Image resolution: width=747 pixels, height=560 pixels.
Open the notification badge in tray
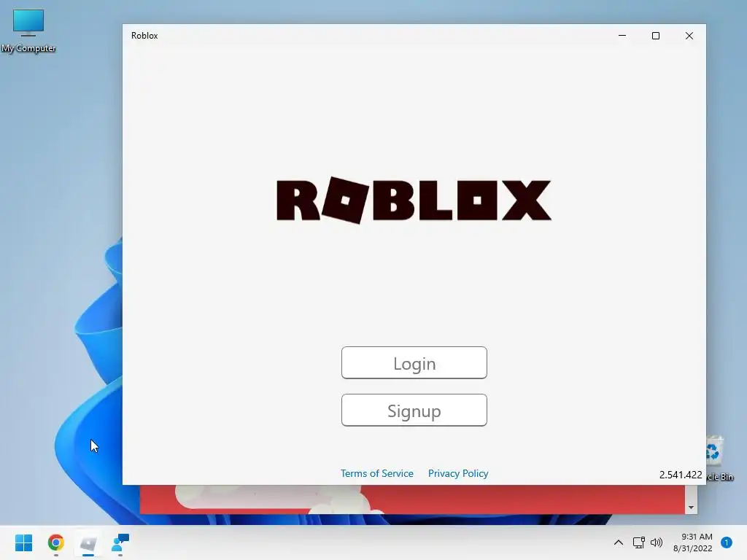[x=727, y=542]
